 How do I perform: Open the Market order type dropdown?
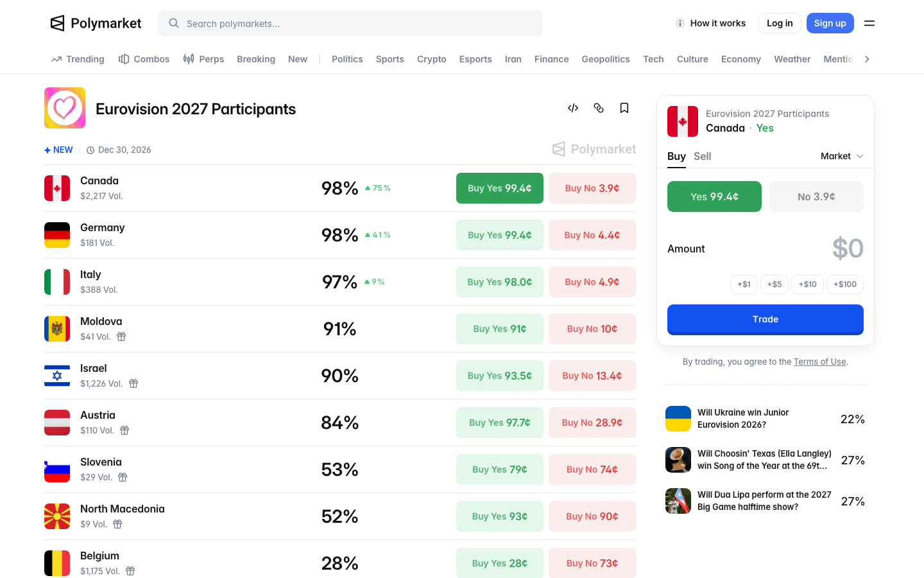coord(842,156)
